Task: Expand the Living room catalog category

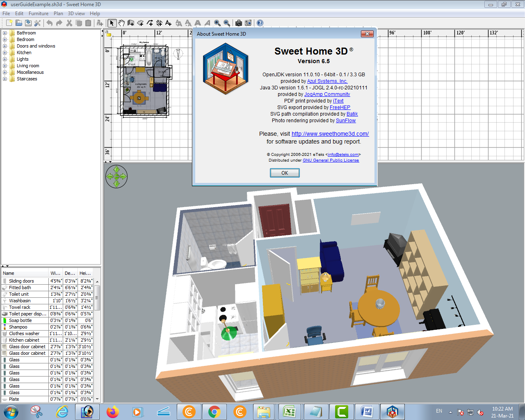Action: 5,66
